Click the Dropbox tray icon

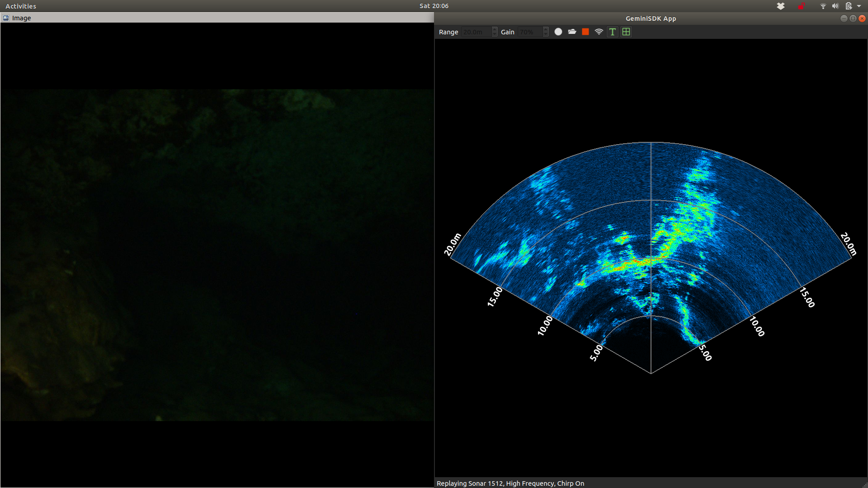[x=781, y=6]
